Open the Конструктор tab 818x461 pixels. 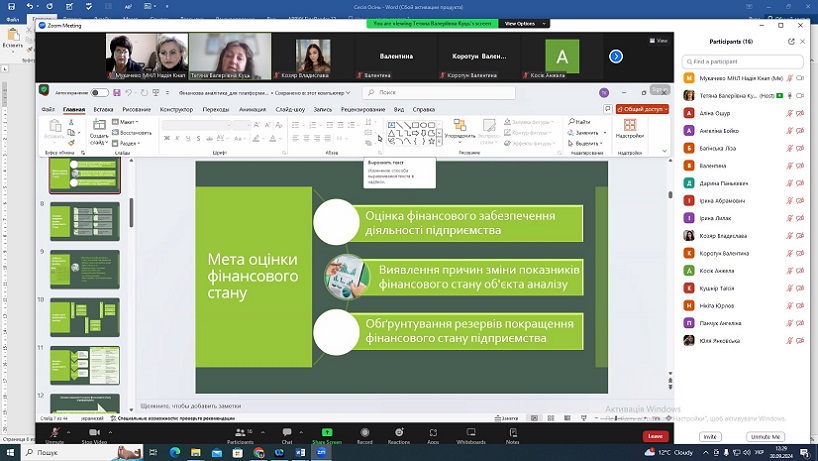point(176,110)
